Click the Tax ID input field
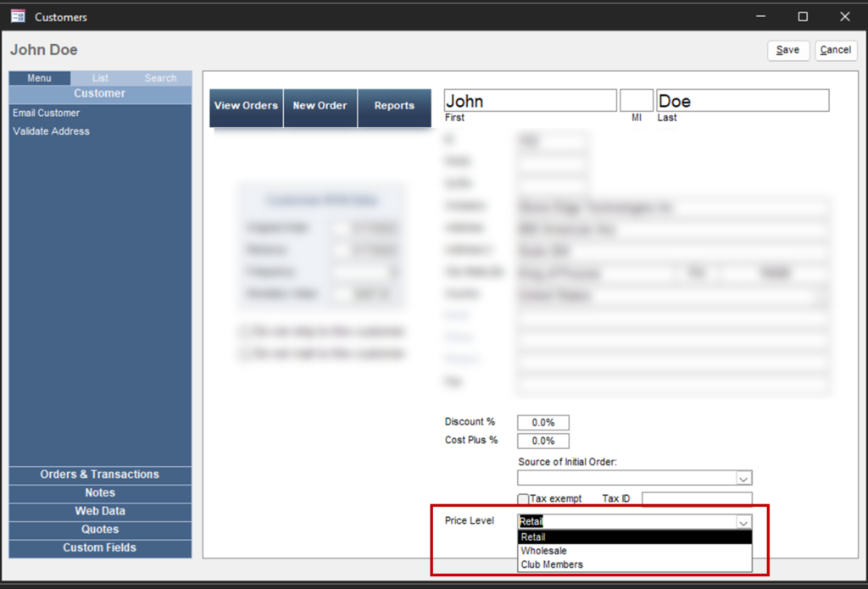The width and height of the screenshot is (868, 589). [x=696, y=499]
